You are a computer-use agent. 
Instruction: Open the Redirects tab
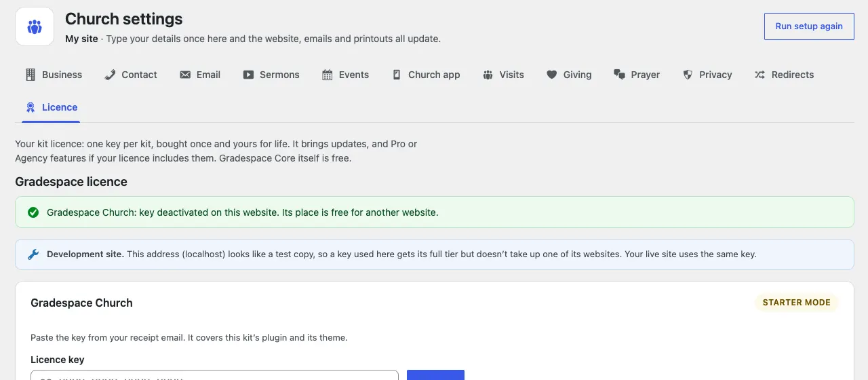[784, 75]
